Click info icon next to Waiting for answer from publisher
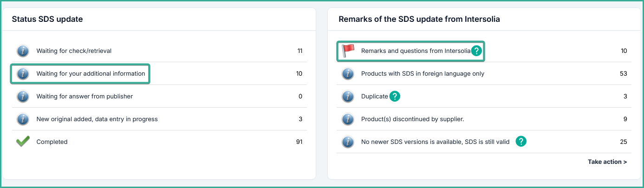This screenshot has width=644, height=188. [23, 97]
